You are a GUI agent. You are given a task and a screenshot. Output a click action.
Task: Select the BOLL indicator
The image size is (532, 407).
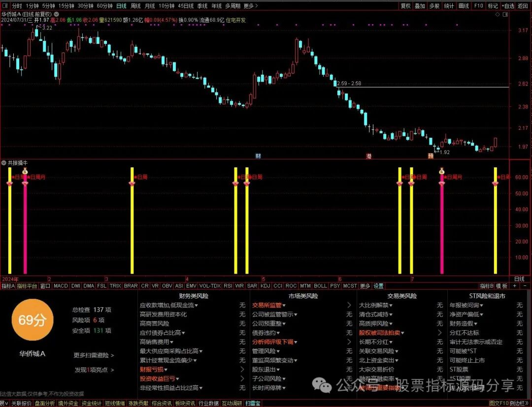[x=320, y=286]
